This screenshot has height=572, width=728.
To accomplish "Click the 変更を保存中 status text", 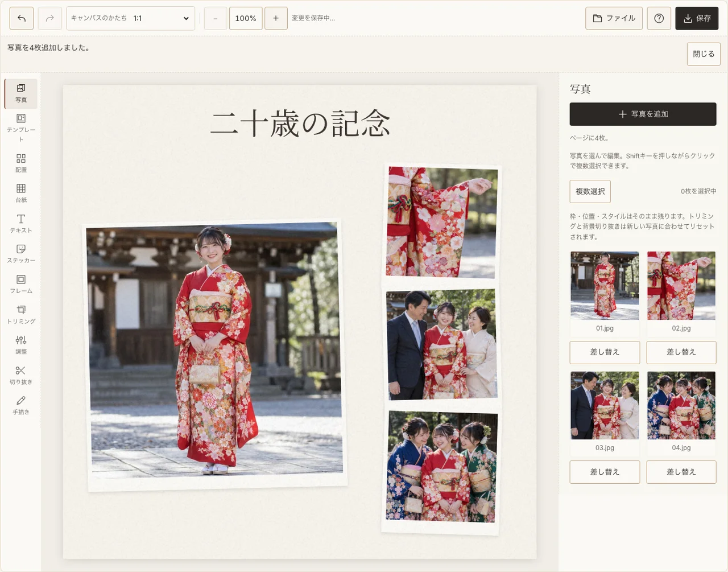I will (313, 18).
